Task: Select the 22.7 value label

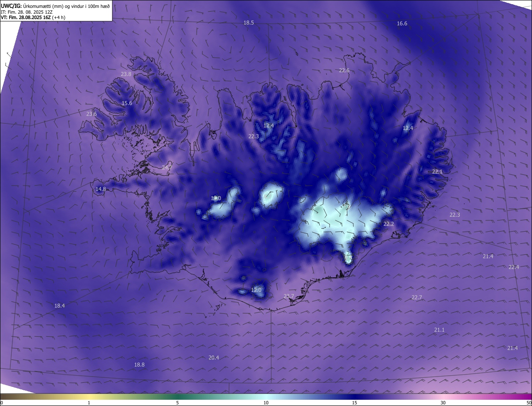Action: (416, 298)
